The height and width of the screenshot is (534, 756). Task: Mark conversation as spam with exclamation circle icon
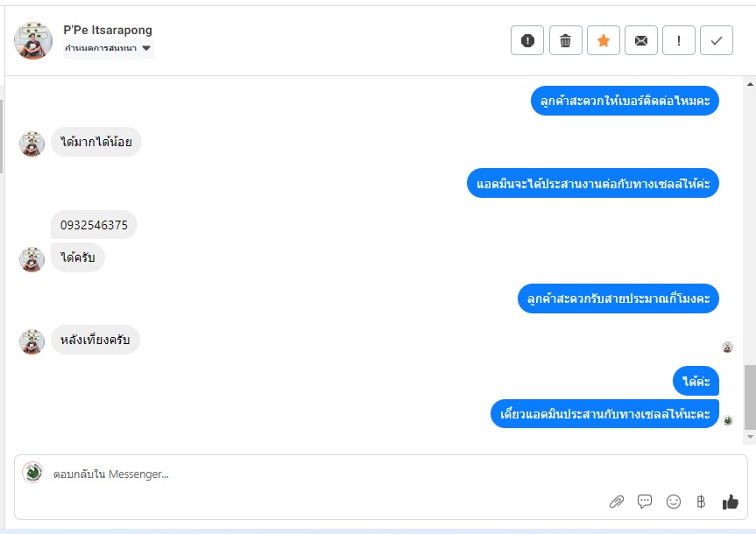527,40
